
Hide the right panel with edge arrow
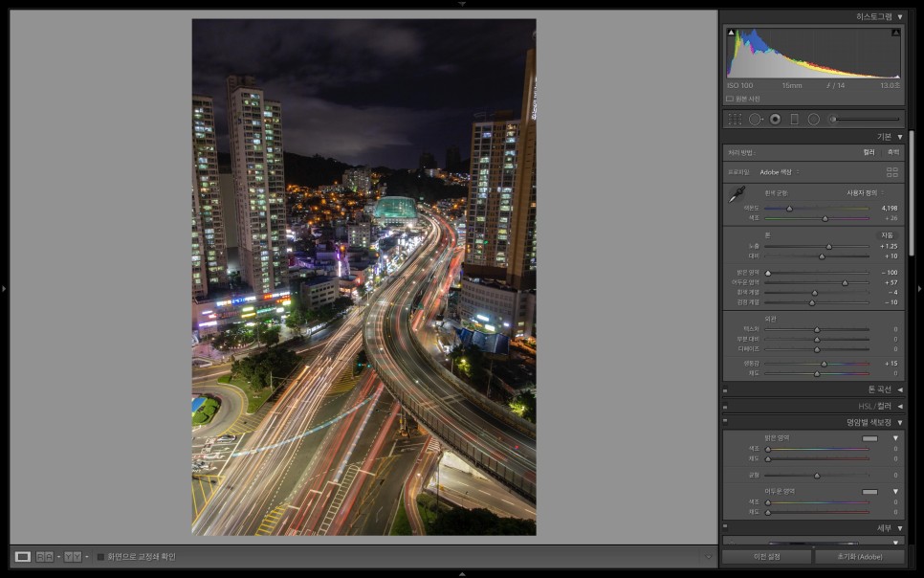(920, 289)
